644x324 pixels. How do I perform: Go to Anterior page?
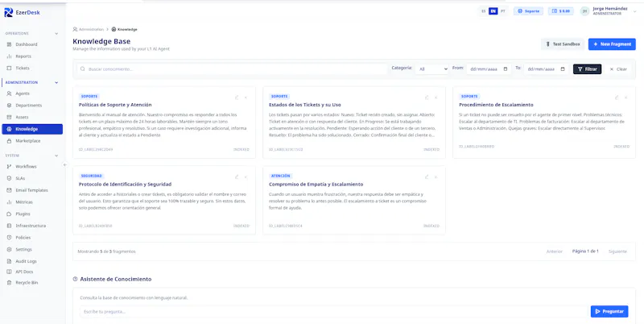point(554,251)
